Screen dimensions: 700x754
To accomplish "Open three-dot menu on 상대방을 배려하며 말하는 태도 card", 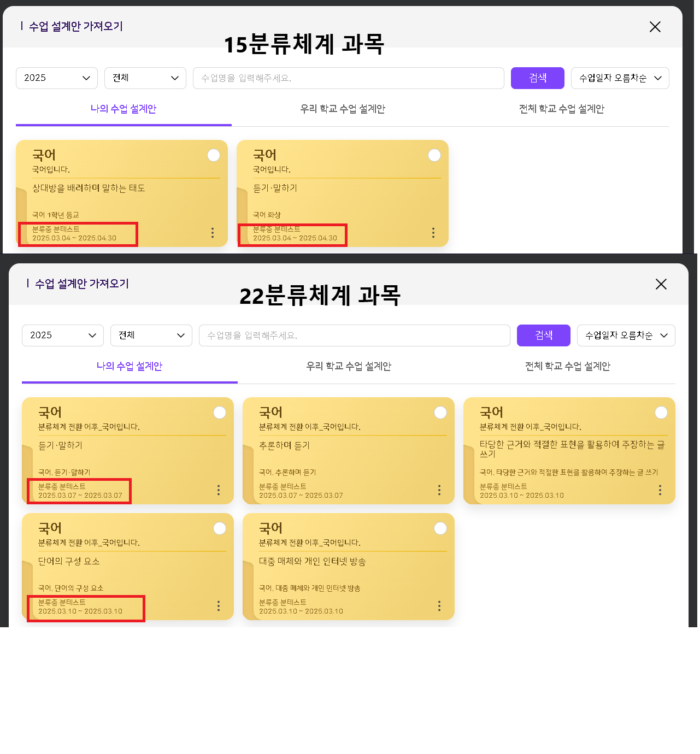I will pos(213,233).
